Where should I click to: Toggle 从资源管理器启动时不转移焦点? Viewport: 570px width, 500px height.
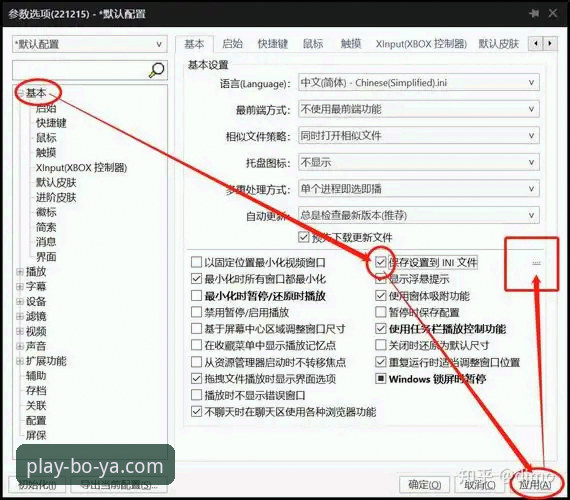pos(196,362)
